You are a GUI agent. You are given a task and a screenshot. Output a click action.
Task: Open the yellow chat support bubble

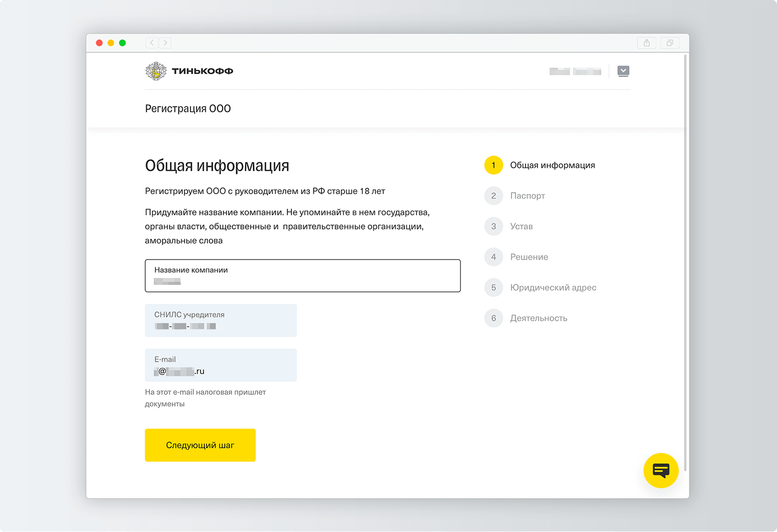click(660, 470)
